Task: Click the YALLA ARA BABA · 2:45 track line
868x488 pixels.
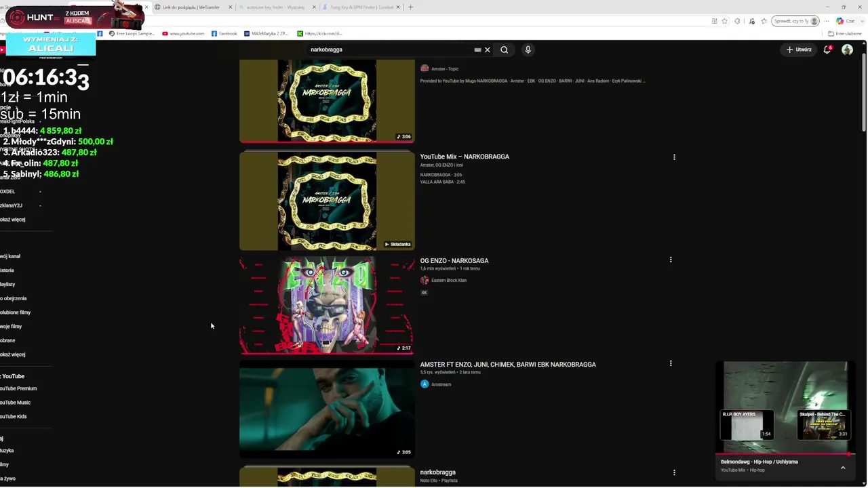Action: [x=442, y=182]
